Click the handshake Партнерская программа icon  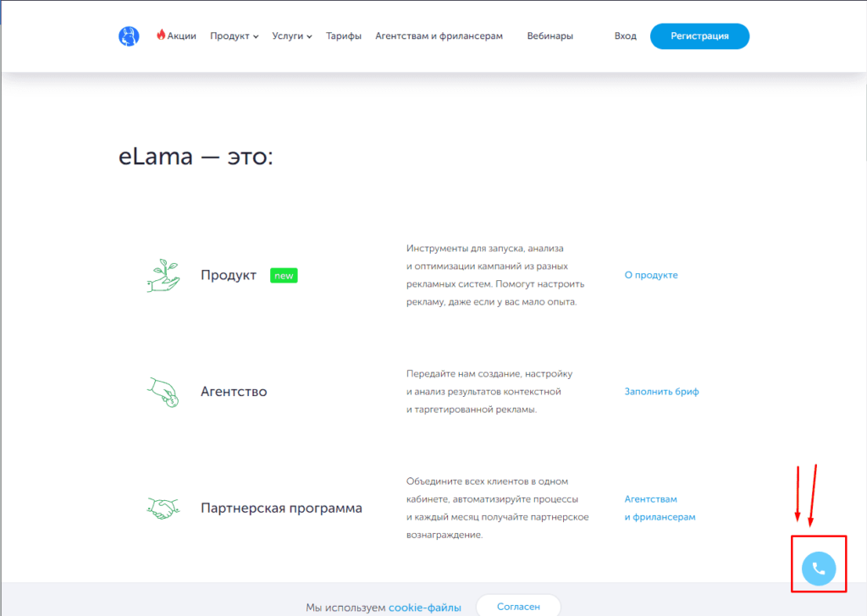pos(163,509)
